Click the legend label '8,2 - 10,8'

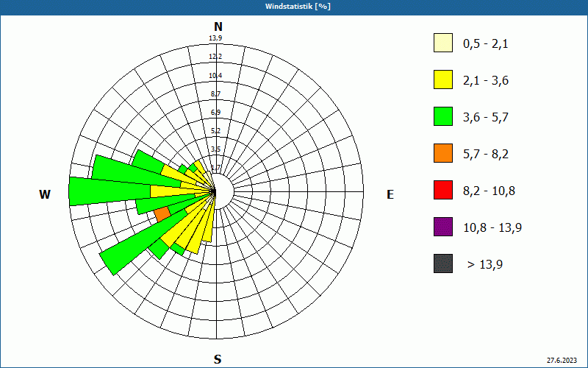click(489, 191)
